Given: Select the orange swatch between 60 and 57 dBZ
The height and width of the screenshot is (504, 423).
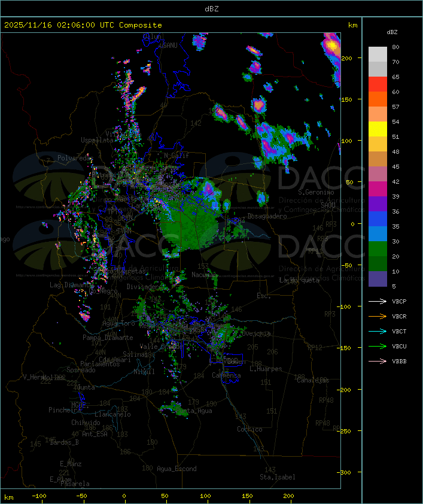Looking at the screenshot, I should [x=378, y=99].
